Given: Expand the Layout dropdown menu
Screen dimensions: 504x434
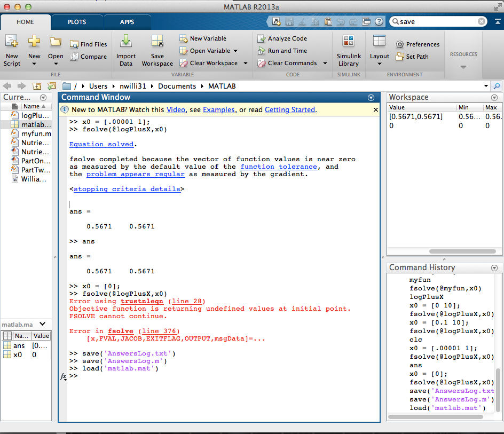Looking at the screenshot, I should pos(380,64).
